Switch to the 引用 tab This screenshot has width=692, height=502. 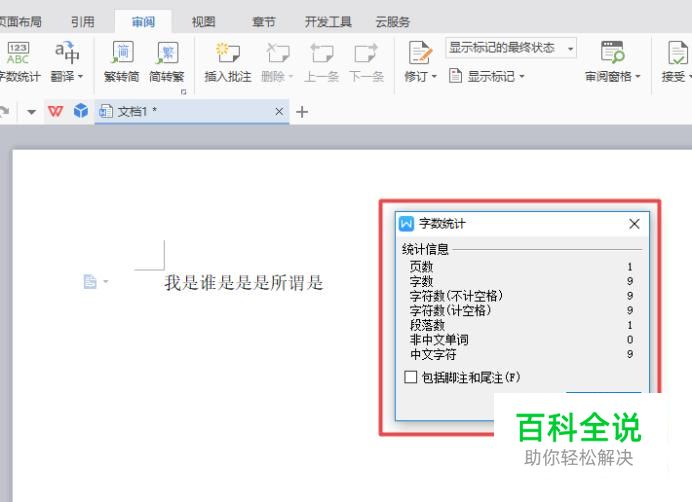coord(83,22)
